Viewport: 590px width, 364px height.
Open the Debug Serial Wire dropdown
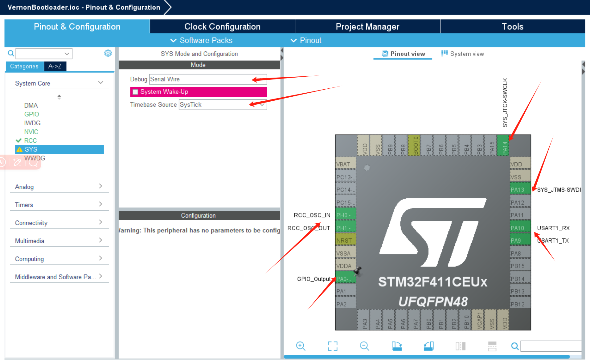click(x=208, y=79)
